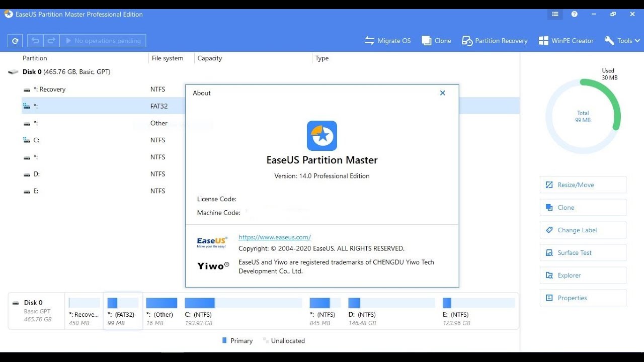Click the Disk 0 Basic GPT label in the disk map

pyautogui.click(x=37, y=311)
